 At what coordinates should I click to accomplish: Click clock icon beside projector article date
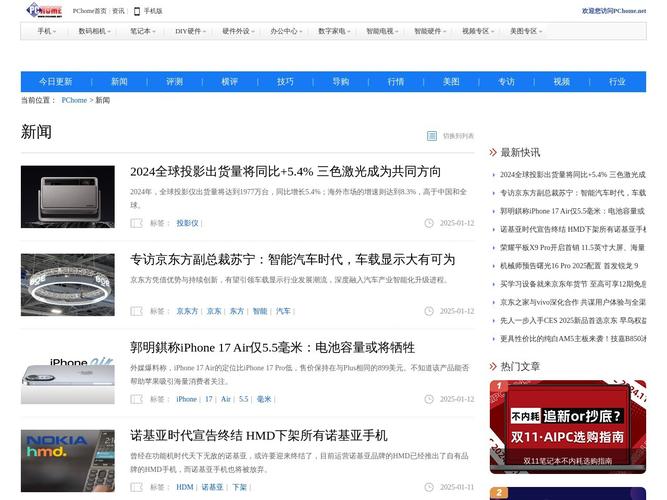pyautogui.click(x=429, y=223)
